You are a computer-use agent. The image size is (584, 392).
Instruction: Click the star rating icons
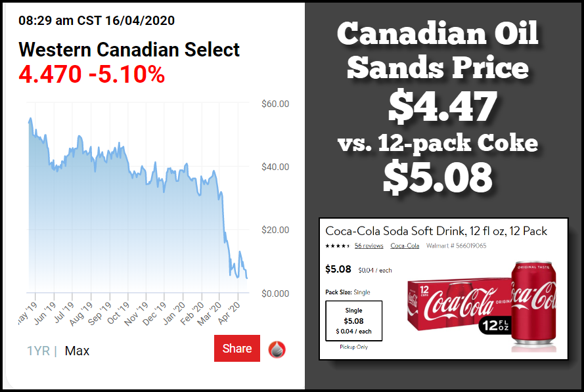(338, 246)
